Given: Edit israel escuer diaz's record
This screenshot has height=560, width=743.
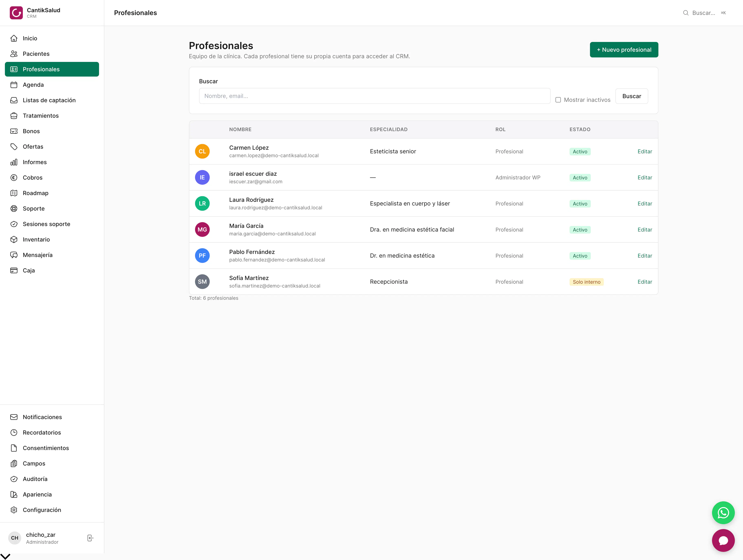Looking at the screenshot, I should tap(645, 178).
